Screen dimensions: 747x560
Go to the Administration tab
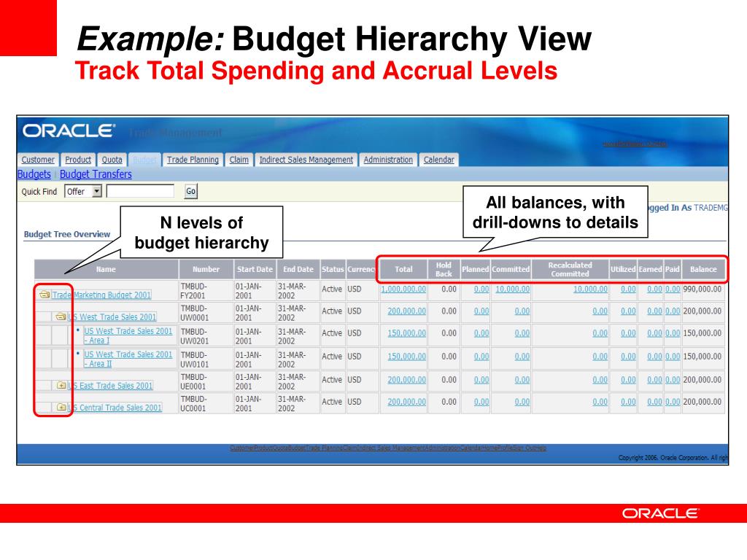point(388,160)
